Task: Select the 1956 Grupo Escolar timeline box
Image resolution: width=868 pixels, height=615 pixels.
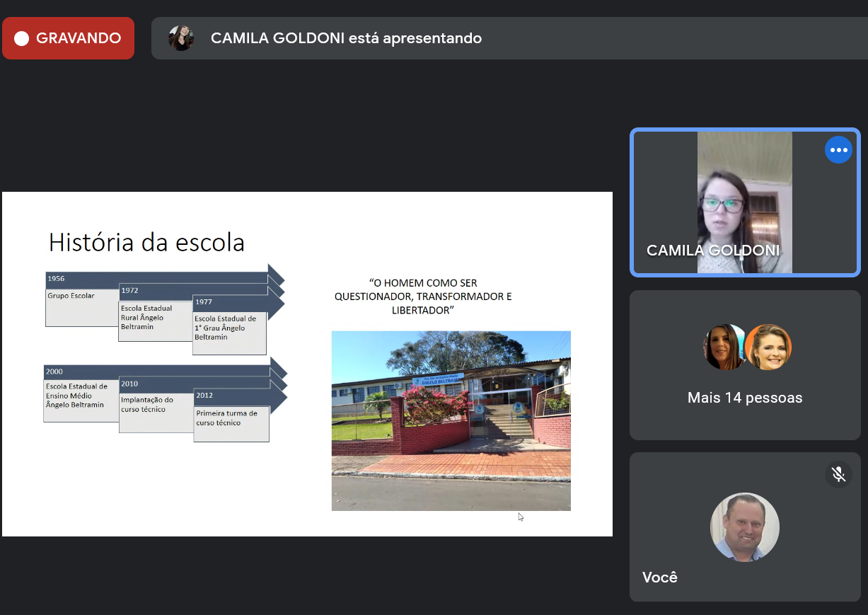Action: (81, 306)
